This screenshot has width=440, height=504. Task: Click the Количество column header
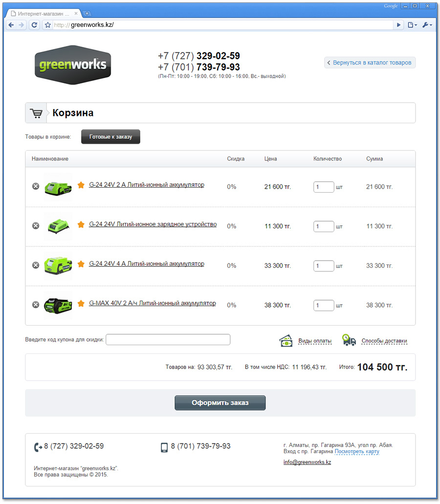[x=328, y=159]
